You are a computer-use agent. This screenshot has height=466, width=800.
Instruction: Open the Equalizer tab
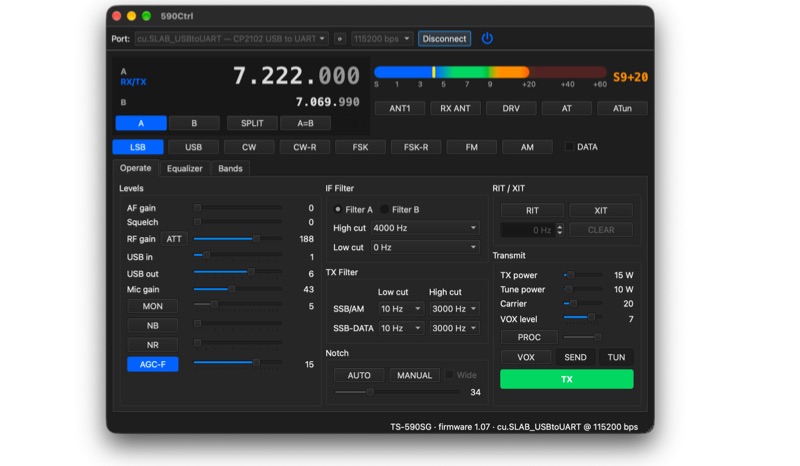(185, 168)
